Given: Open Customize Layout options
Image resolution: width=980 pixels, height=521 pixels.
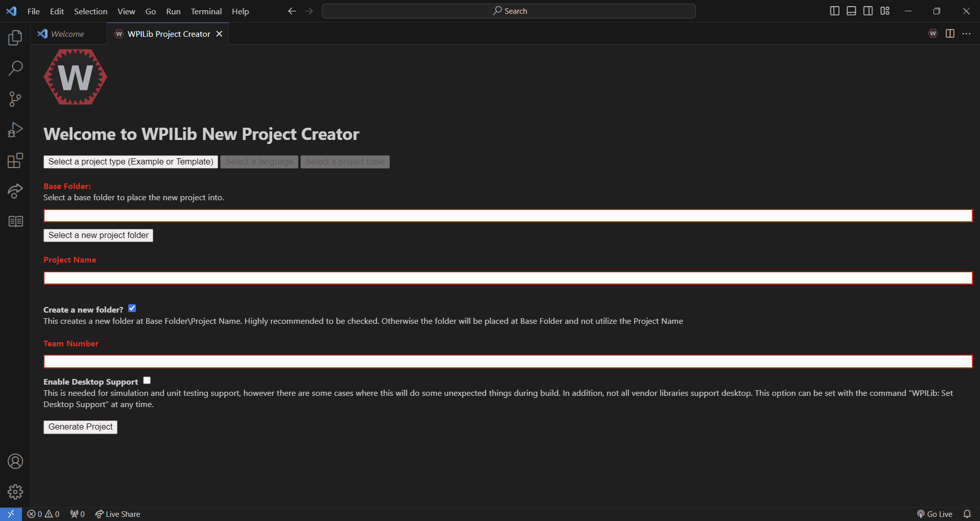Looking at the screenshot, I should (885, 11).
